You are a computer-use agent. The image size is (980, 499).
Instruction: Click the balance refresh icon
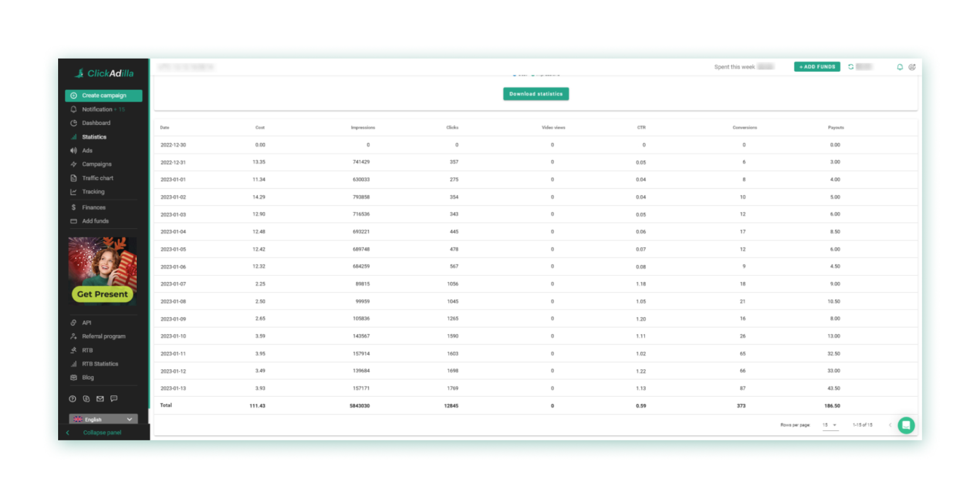click(851, 67)
